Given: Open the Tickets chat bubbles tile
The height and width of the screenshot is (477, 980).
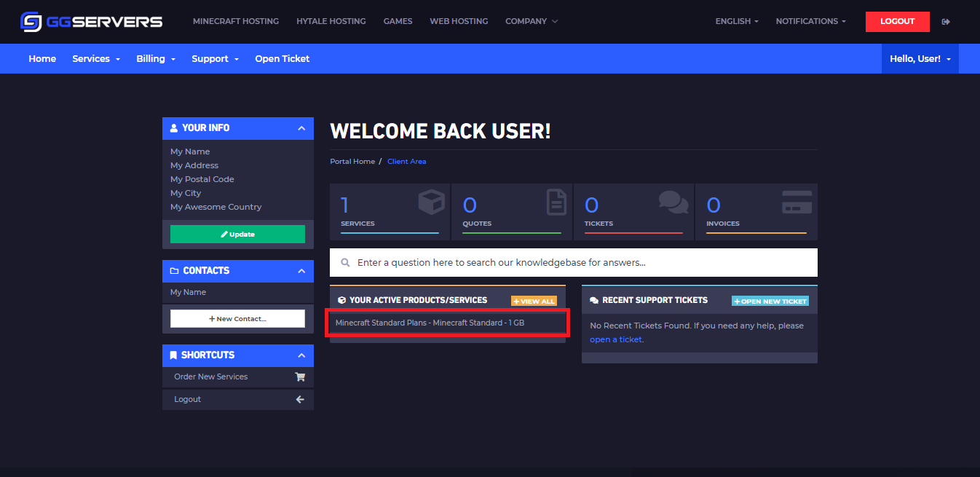Looking at the screenshot, I should [x=634, y=212].
